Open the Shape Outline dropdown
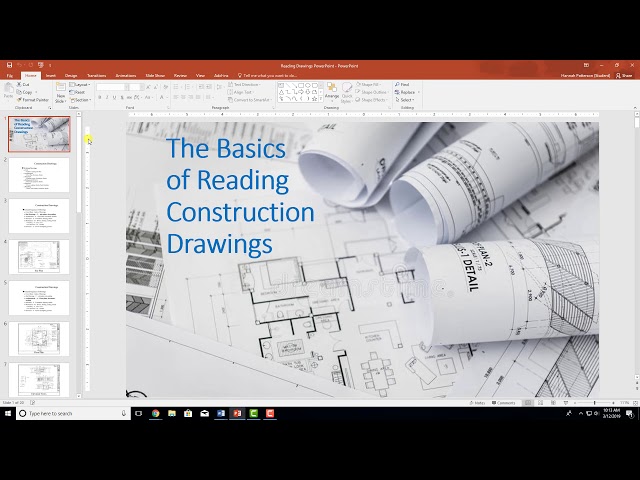 click(371, 92)
